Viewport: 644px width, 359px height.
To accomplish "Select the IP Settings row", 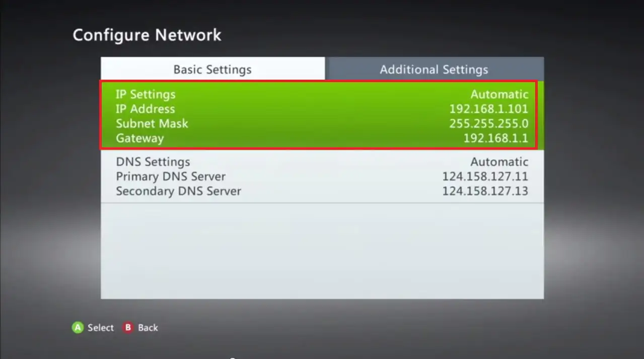I will coord(146,94).
